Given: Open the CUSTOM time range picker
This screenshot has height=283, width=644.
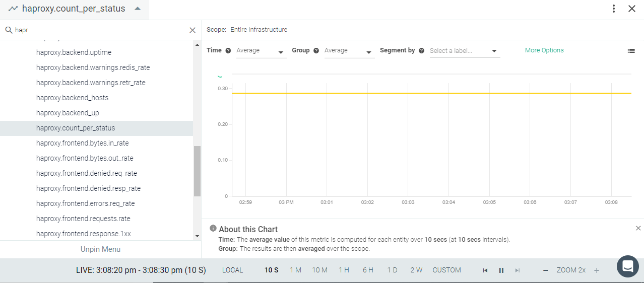Looking at the screenshot, I should (446, 270).
